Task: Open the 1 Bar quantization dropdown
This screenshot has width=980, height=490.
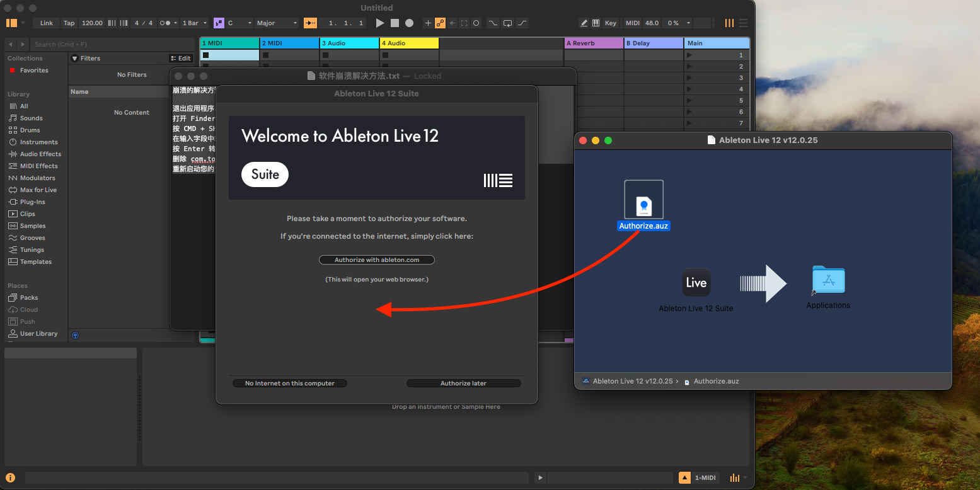Action: point(195,23)
